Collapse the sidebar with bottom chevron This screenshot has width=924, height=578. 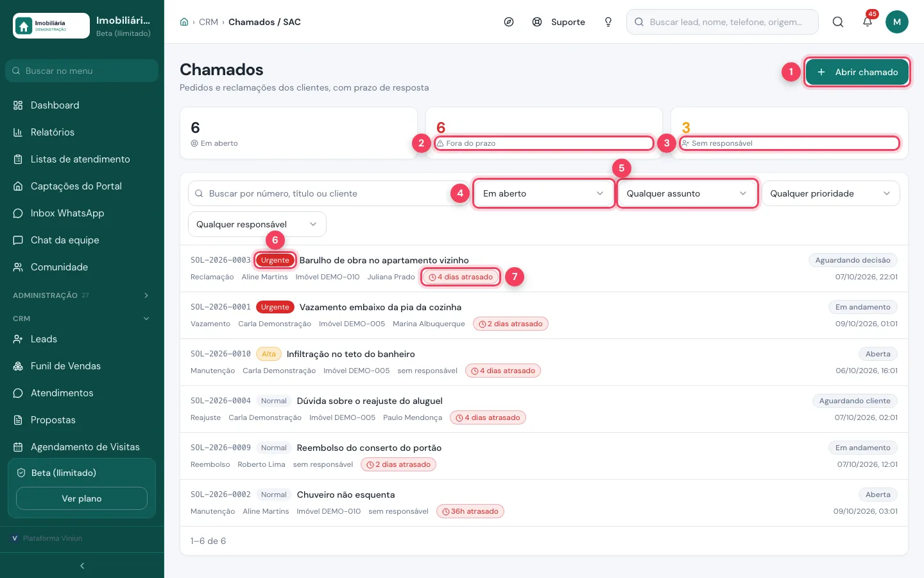82,566
